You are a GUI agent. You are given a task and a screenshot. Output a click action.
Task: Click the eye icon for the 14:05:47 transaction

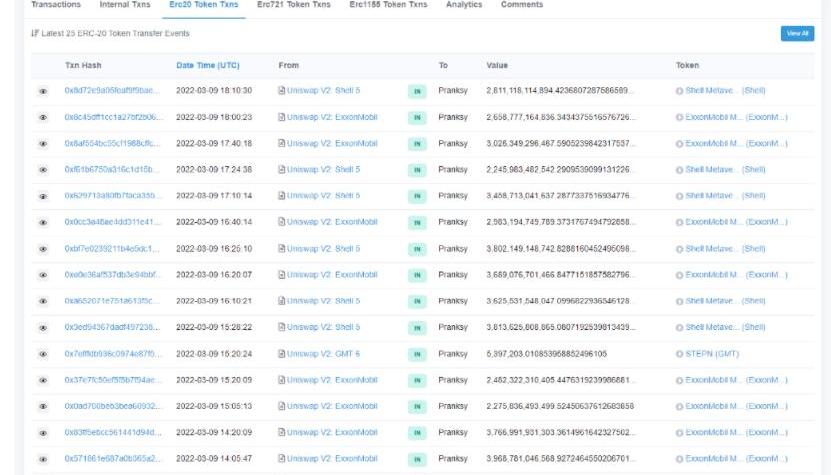[43, 459]
